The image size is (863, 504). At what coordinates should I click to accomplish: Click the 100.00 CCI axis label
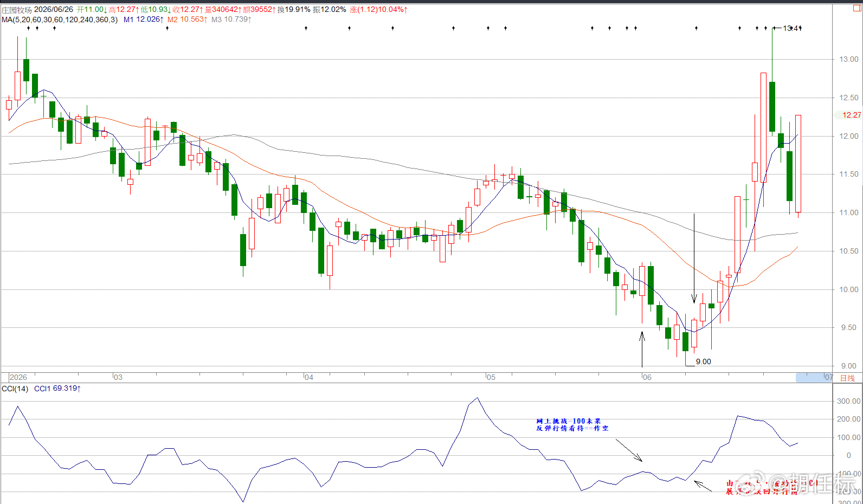pyautogui.click(x=849, y=437)
